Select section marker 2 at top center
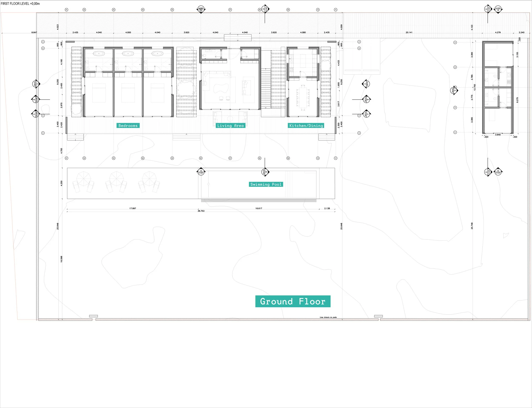Screen dimensions: 532x408 pyautogui.click(x=201, y=9)
